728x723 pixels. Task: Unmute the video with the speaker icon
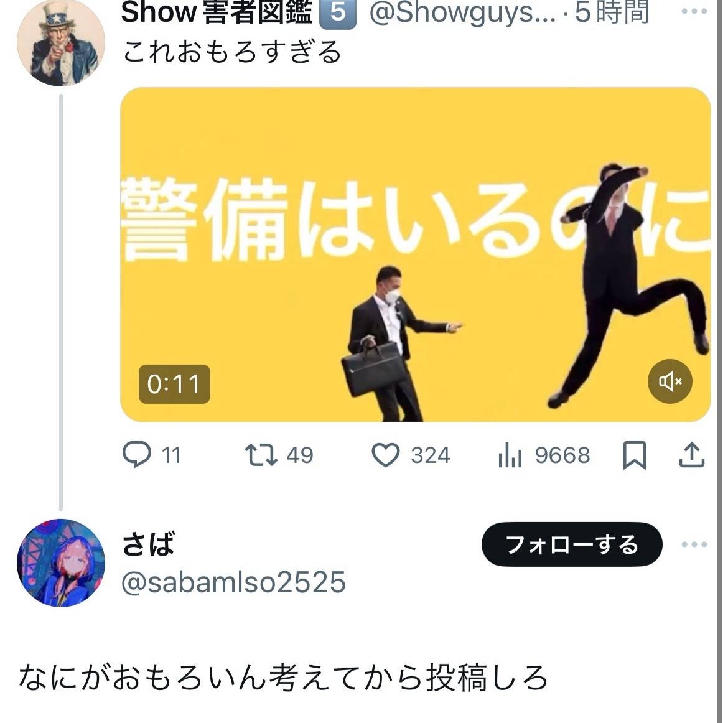(x=670, y=381)
